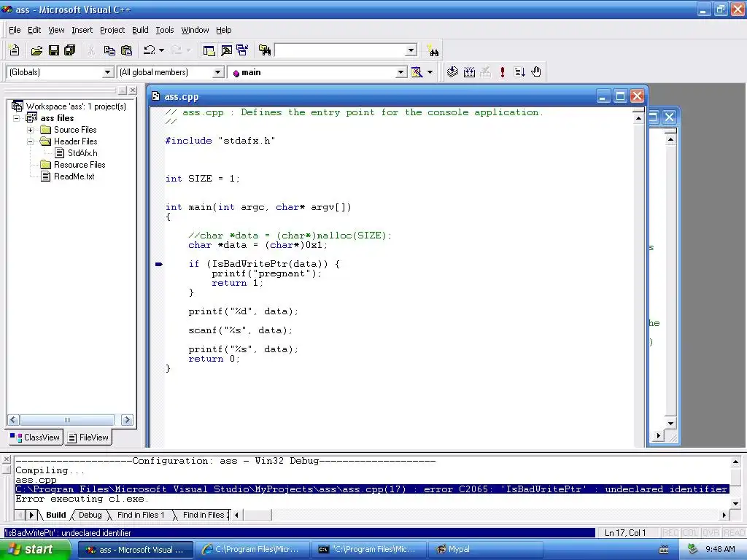
Task: Click the Compile icon
Action: (x=452, y=72)
